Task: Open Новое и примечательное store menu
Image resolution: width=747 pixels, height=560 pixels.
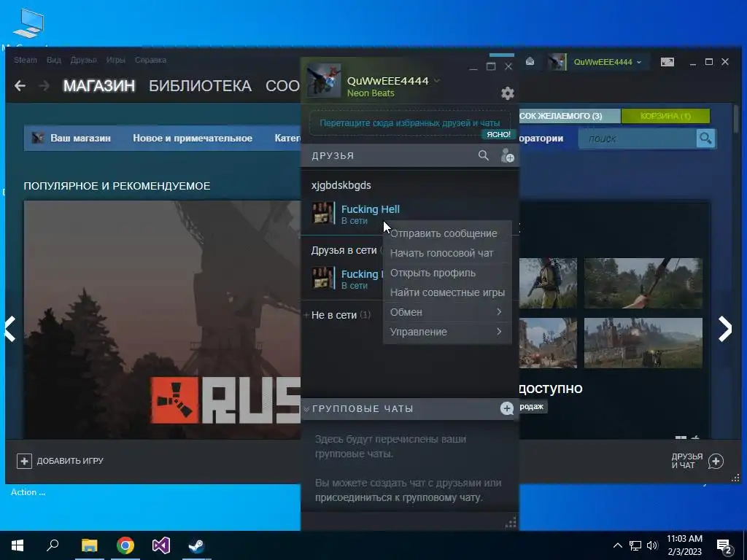Action: 193,138
